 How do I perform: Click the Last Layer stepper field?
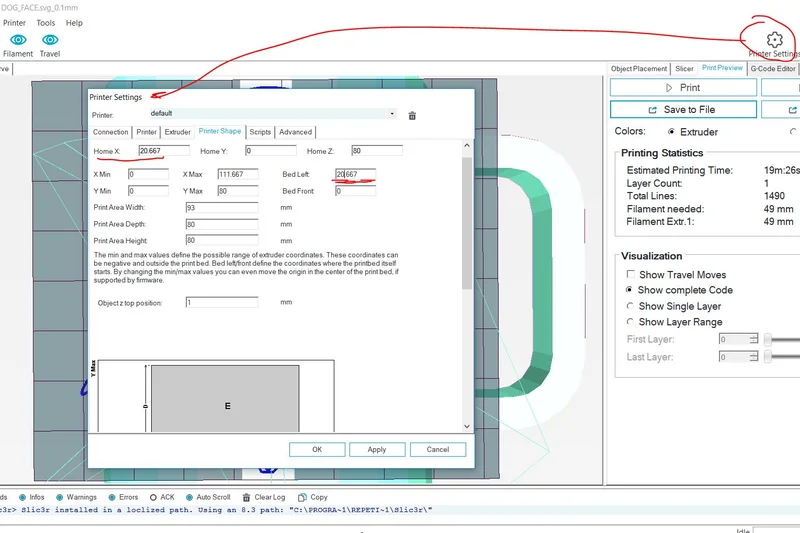tap(739, 357)
